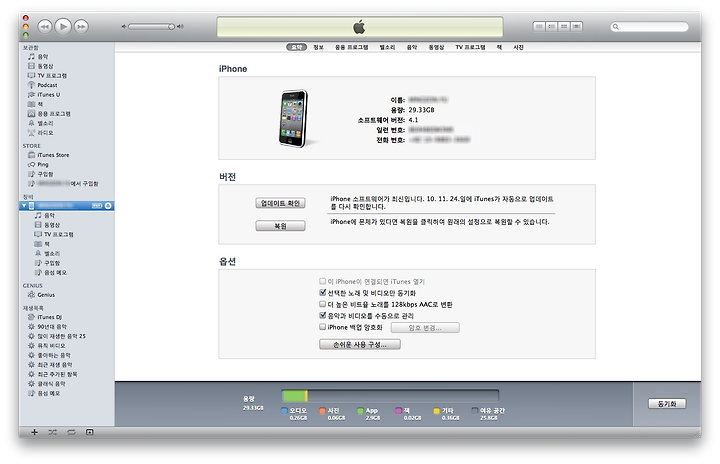
Task: Toggle shuffle at the sidebar bottom
Action: (x=53, y=432)
